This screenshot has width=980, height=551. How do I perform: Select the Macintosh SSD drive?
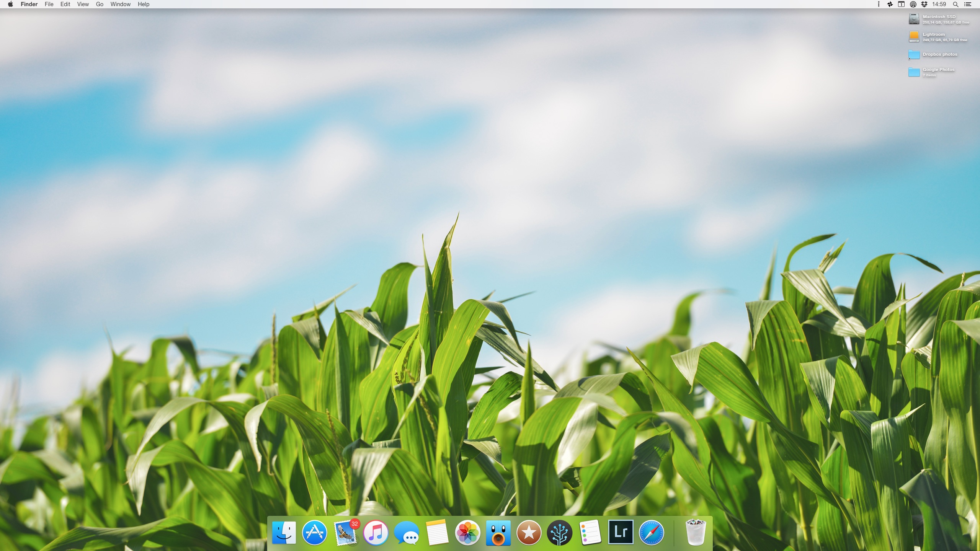914,19
